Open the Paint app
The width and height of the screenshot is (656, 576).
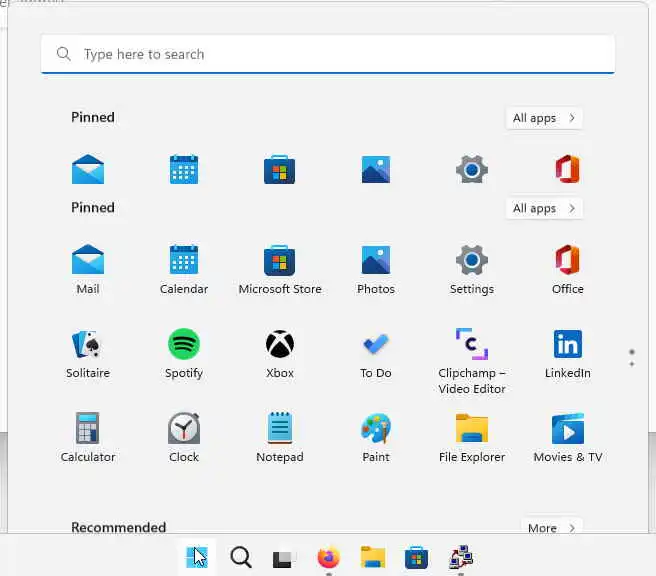376,438
